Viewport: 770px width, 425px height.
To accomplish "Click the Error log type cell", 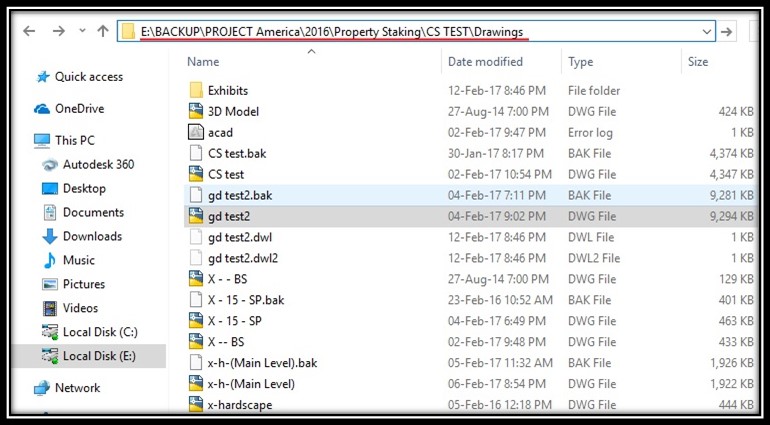I will 590,133.
